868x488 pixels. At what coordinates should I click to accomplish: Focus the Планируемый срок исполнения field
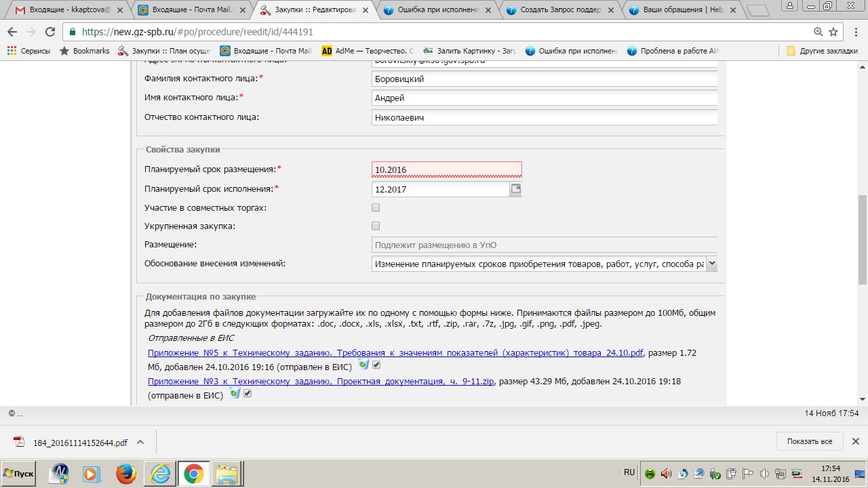[441, 189]
